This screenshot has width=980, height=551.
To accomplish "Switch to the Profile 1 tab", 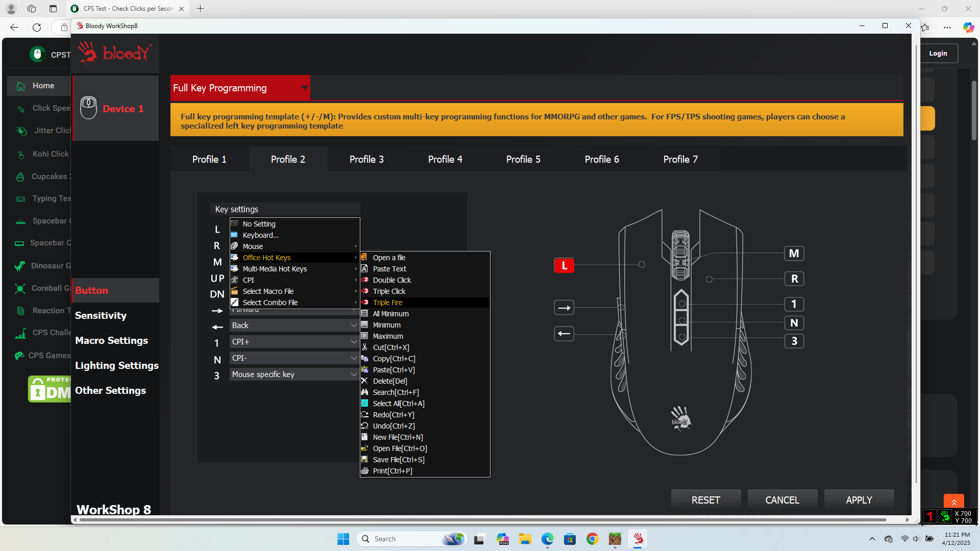I will tap(209, 159).
